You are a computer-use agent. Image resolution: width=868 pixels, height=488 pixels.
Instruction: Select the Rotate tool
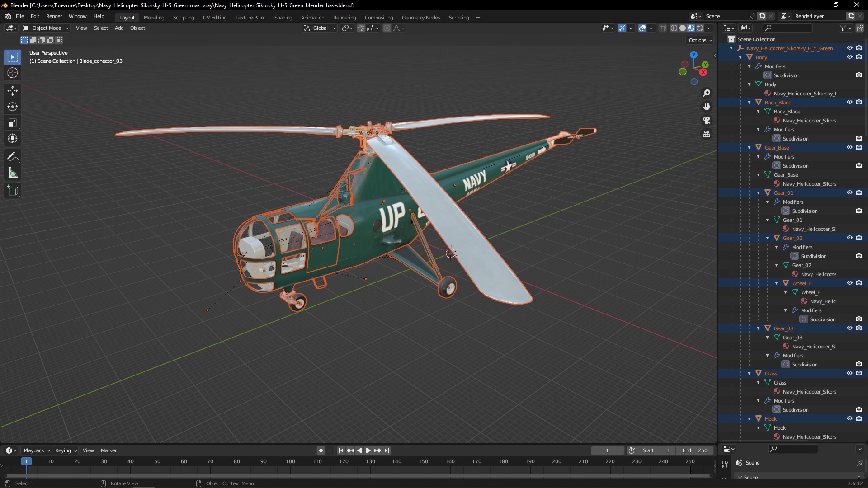coord(13,107)
